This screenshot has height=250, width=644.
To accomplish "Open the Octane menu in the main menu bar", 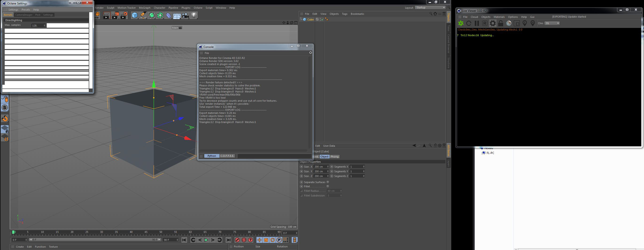I will (x=198, y=8).
